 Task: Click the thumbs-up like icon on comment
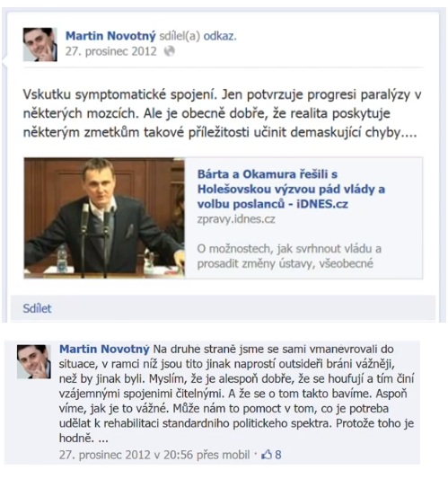(x=267, y=455)
